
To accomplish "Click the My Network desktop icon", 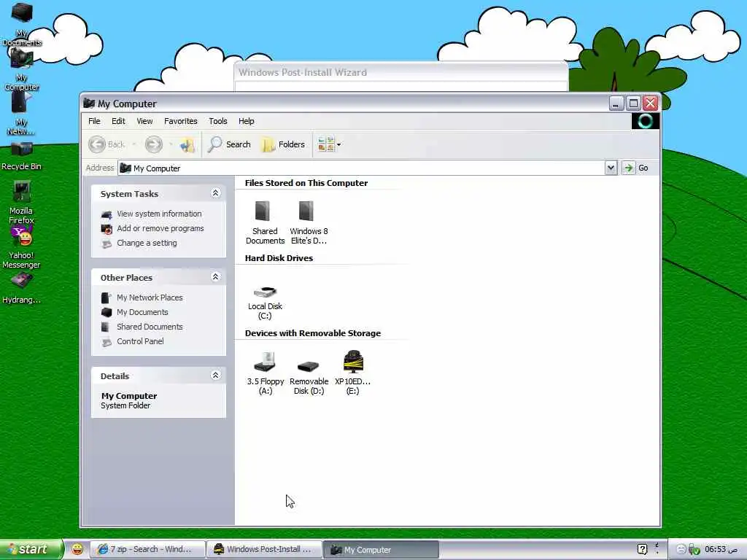I will tap(20, 113).
